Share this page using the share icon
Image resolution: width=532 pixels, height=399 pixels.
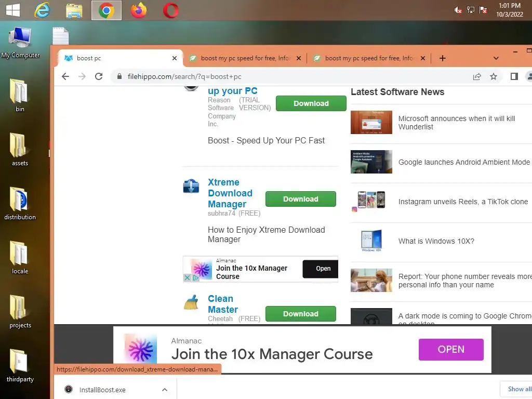point(477,76)
